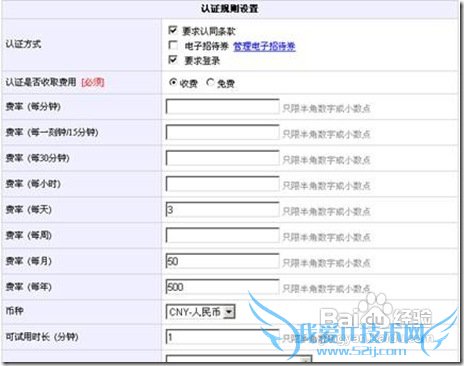Select the 免费 radio button

click(210, 82)
